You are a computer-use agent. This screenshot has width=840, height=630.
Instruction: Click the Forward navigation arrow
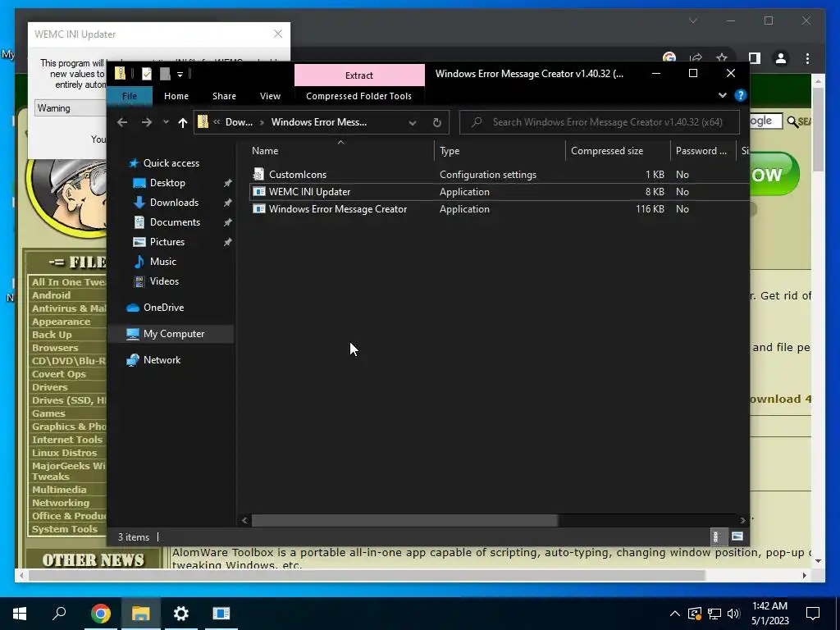pyautogui.click(x=146, y=122)
